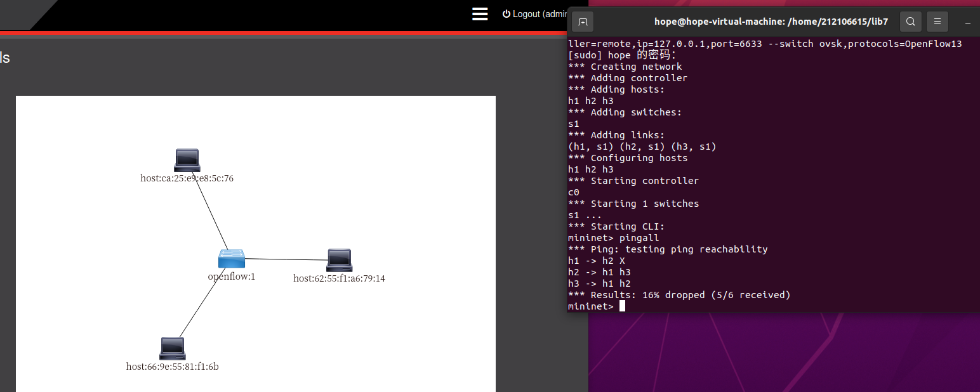Open terminal search

[910, 22]
